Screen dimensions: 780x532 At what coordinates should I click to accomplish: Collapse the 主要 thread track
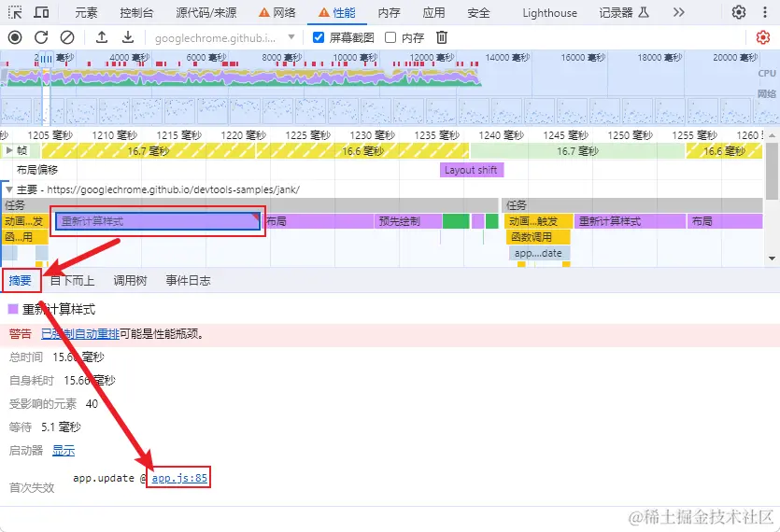pos(9,189)
